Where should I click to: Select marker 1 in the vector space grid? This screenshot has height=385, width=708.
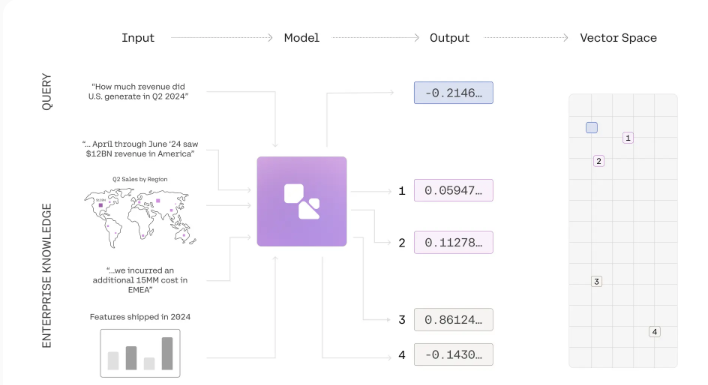pyautogui.click(x=628, y=138)
